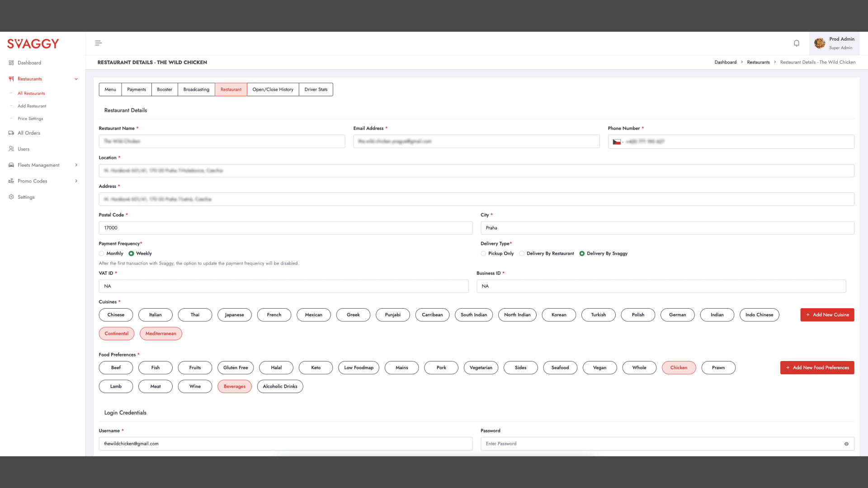Image resolution: width=868 pixels, height=488 pixels.
Task: Choose Pickup Only delivery type
Action: pos(483,253)
